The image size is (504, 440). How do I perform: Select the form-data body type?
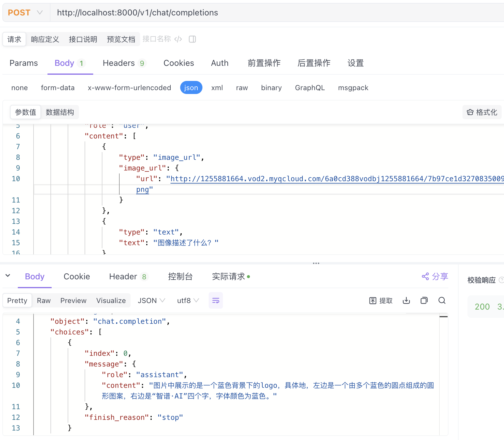(58, 87)
